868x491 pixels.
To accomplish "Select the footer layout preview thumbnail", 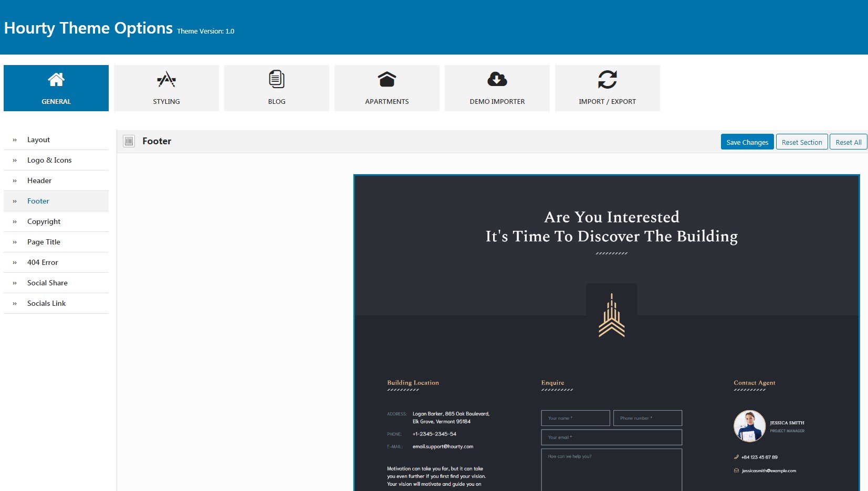I will coord(606,333).
